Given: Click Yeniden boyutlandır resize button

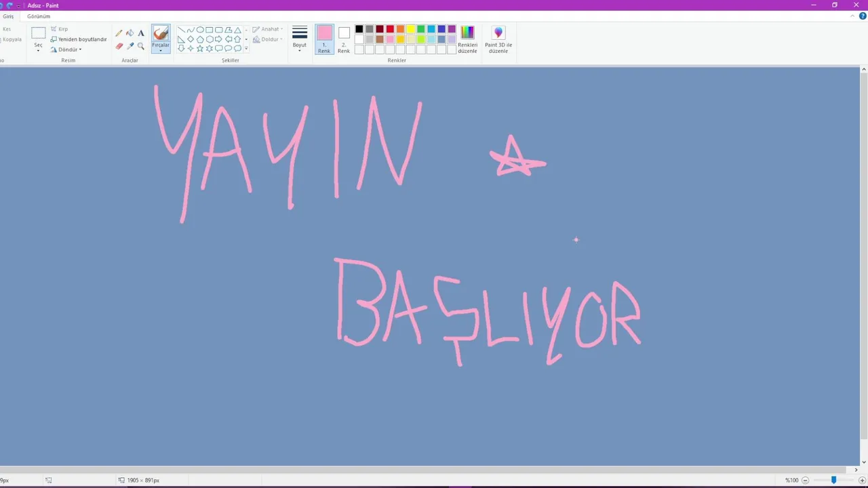Looking at the screenshot, I should [79, 39].
